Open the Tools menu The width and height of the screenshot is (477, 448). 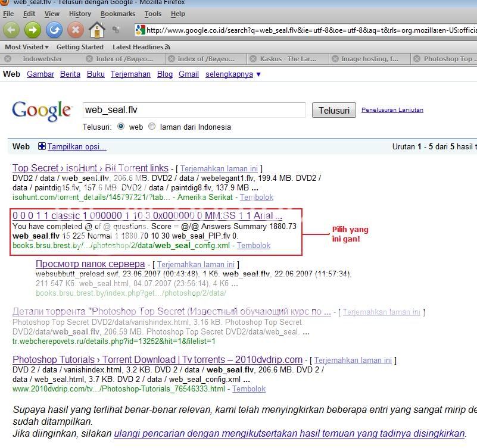click(x=153, y=14)
